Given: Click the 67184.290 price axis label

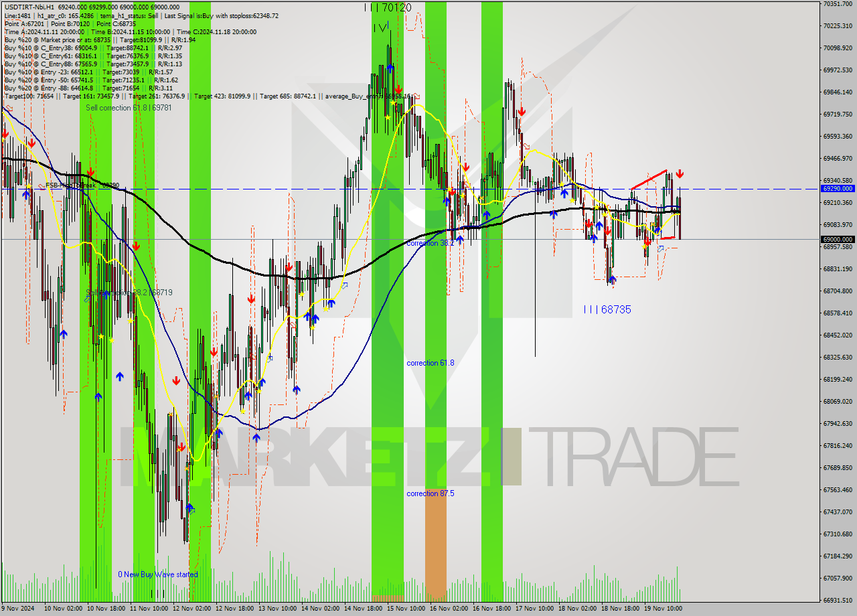Looking at the screenshot, I should pos(838,556).
